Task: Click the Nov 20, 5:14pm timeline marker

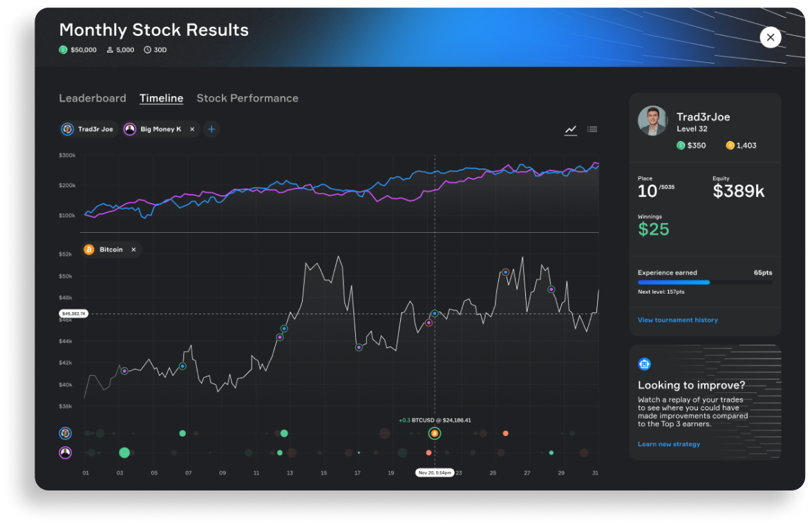Action: point(435,472)
